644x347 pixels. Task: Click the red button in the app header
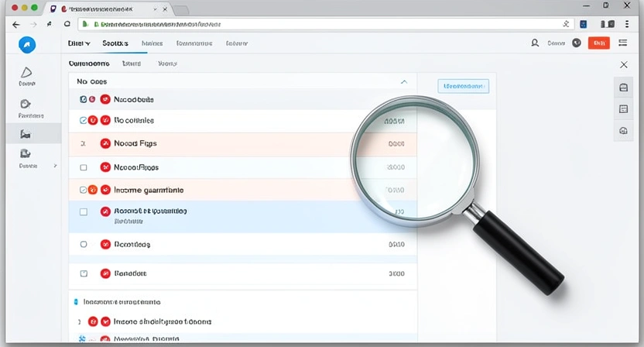(x=599, y=43)
